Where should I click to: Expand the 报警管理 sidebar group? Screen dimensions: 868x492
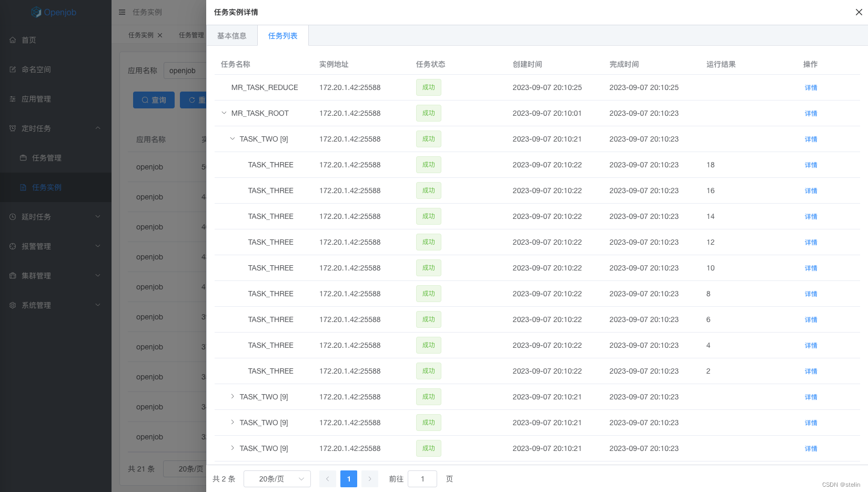click(56, 246)
